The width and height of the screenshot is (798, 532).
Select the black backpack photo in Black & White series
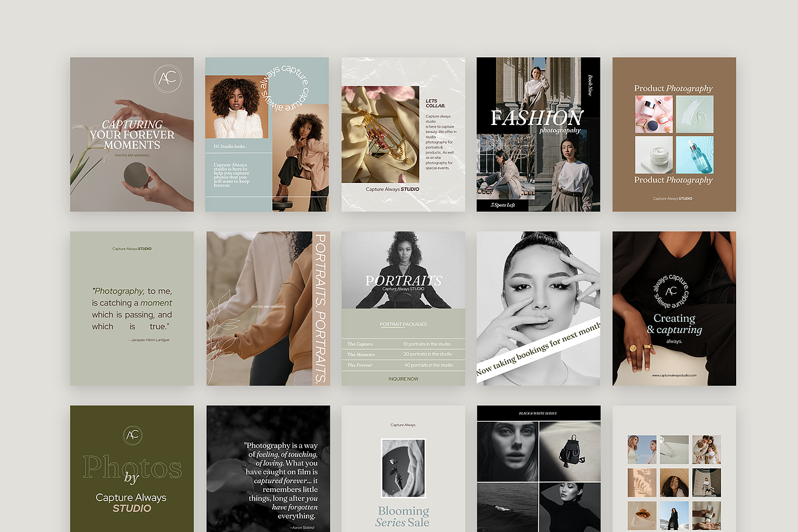(569, 452)
